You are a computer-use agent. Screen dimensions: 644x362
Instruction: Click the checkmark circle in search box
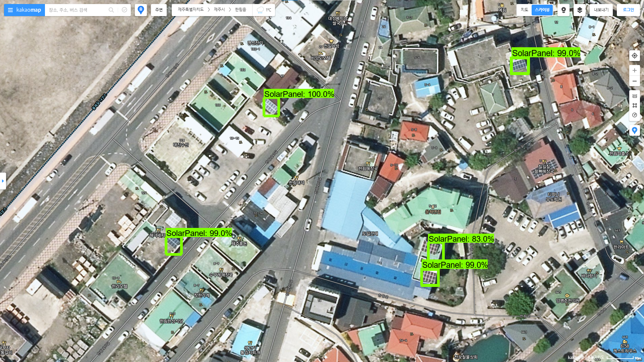coord(124,10)
